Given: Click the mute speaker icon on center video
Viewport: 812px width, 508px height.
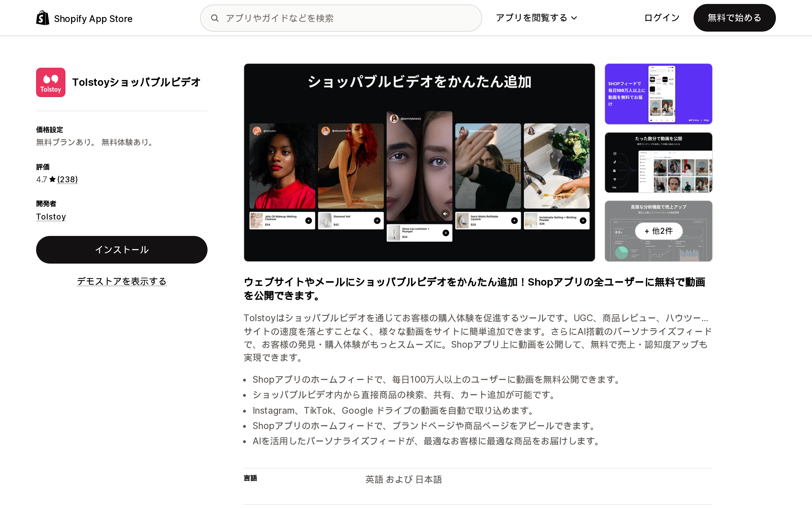Looking at the screenshot, I should pos(445,214).
